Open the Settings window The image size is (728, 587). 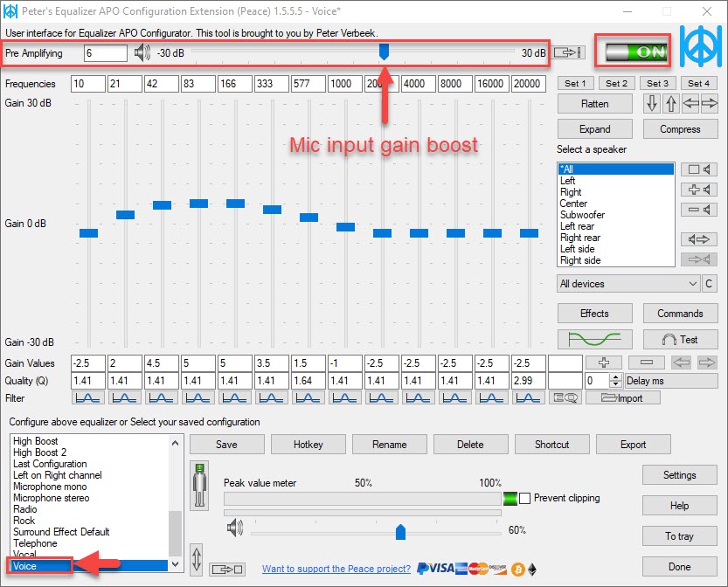point(680,474)
